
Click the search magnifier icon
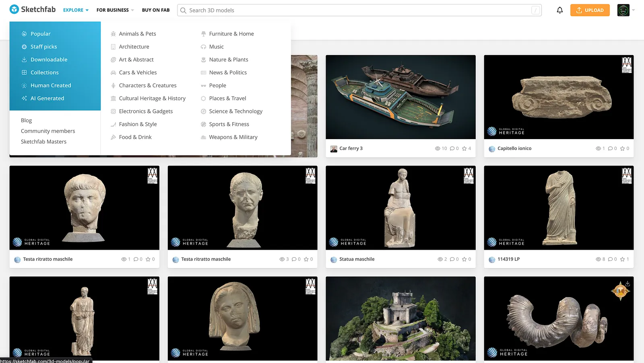coord(183,10)
